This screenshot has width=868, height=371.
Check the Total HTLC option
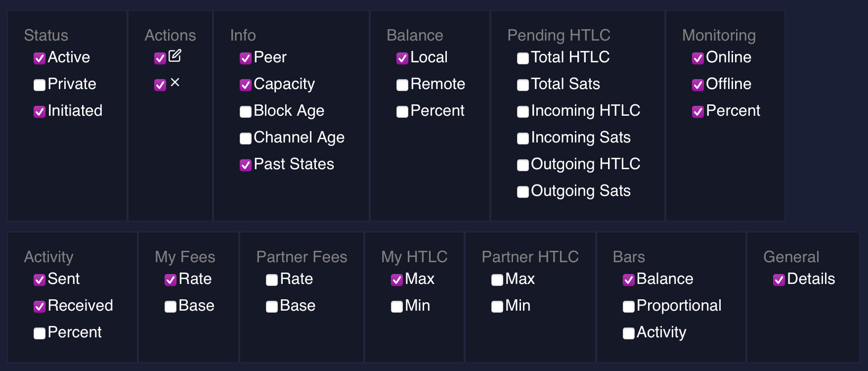(523, 58)
